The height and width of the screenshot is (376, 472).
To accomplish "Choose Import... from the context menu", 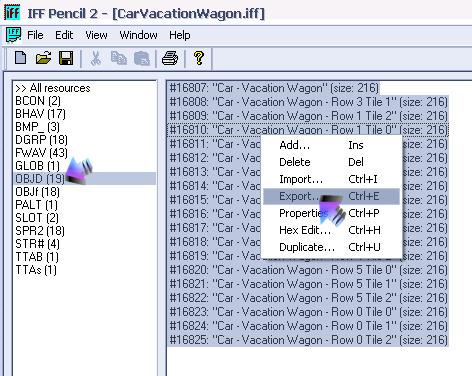I will click(x=332, y=179).
